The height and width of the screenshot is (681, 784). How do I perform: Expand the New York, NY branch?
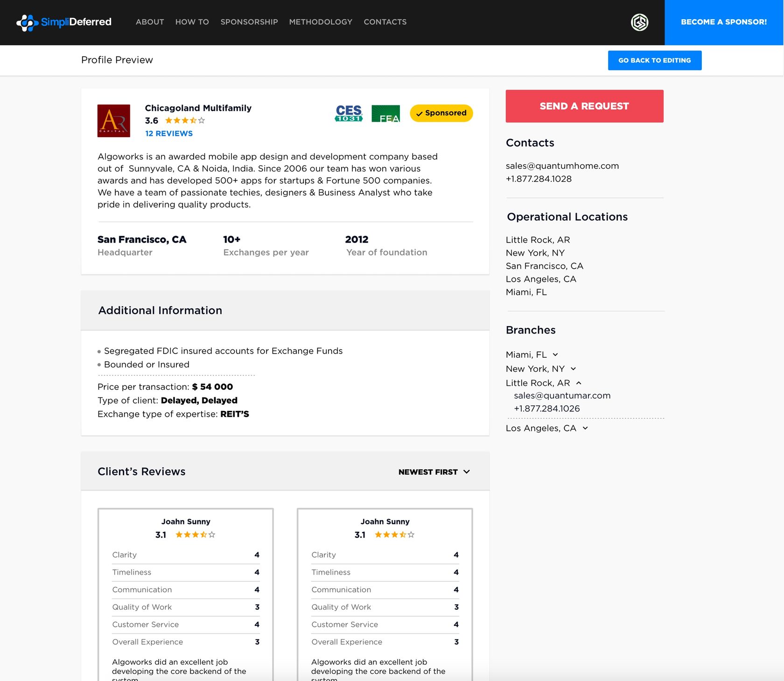pos(573,369)
